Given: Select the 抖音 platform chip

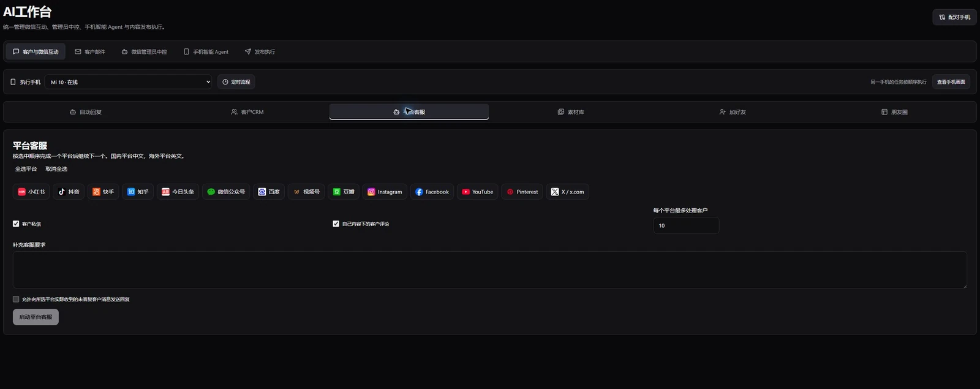Looking at the screenshot, I should click(69, 192).
